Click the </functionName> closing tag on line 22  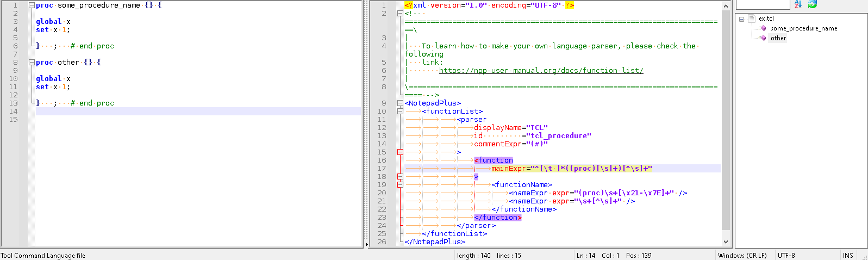pyautogui.click(x=524, y=209)
